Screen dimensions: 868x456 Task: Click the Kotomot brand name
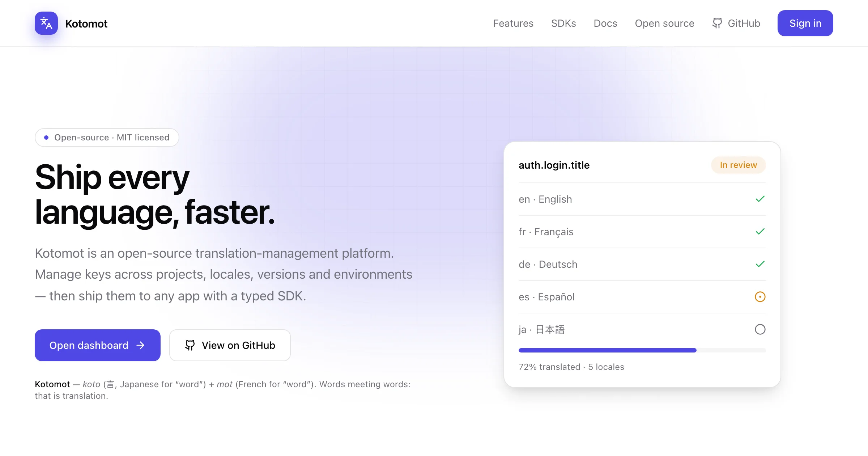tap(86, 24)
